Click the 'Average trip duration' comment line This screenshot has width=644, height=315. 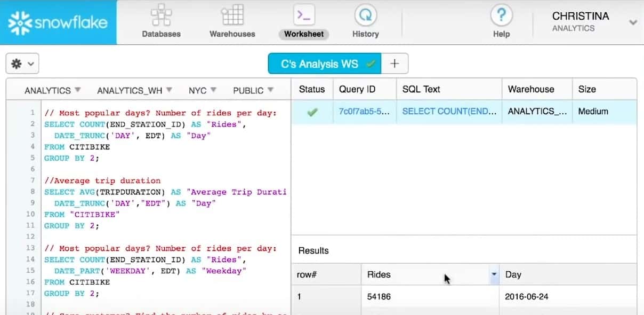[102, 180]
